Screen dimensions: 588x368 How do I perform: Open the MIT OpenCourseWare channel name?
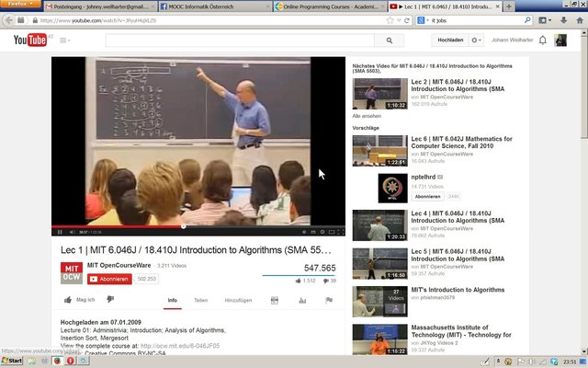(119, 265)
